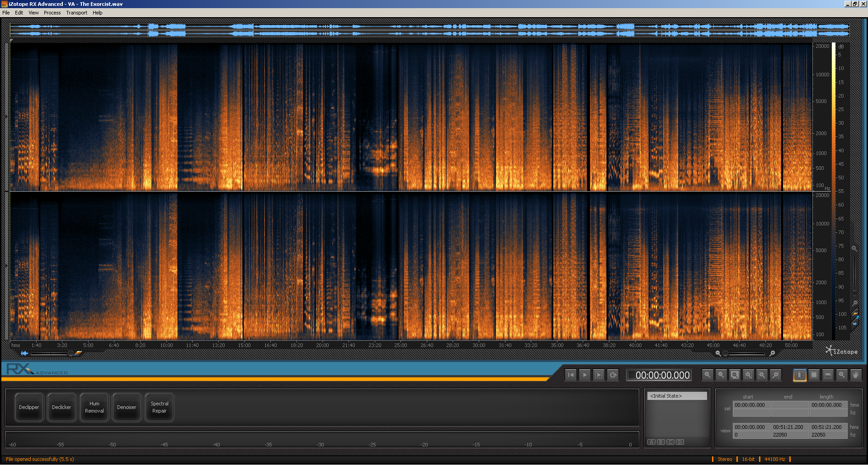
Task: Select the hand grab tool
Action: click(855, 375)
